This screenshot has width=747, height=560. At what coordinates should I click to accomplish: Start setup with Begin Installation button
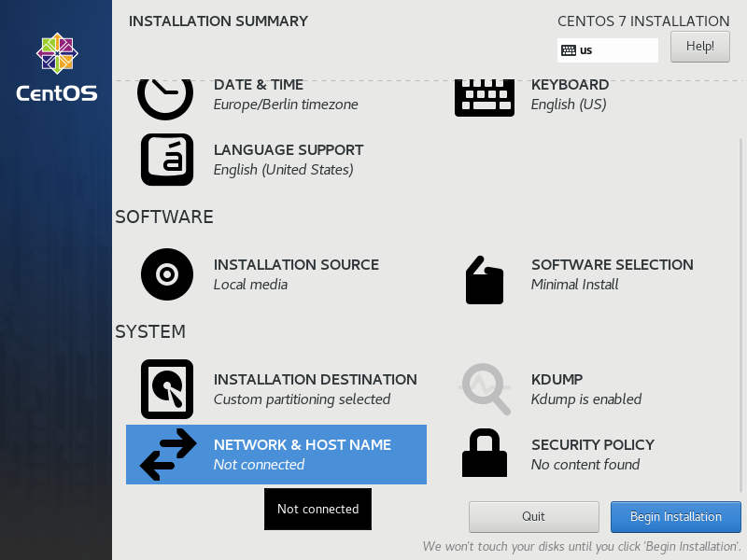[x=675, y=517]
